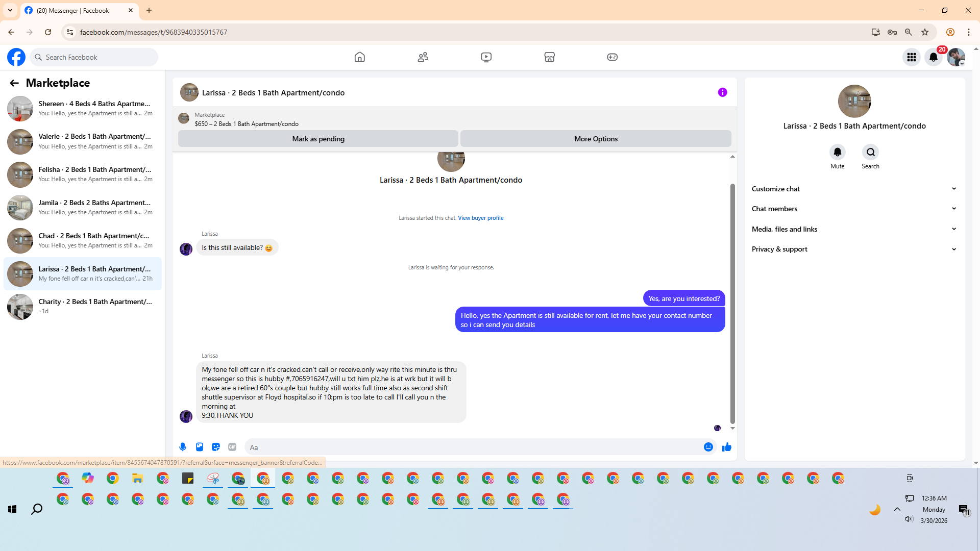Expand Customize chat section

854,189
